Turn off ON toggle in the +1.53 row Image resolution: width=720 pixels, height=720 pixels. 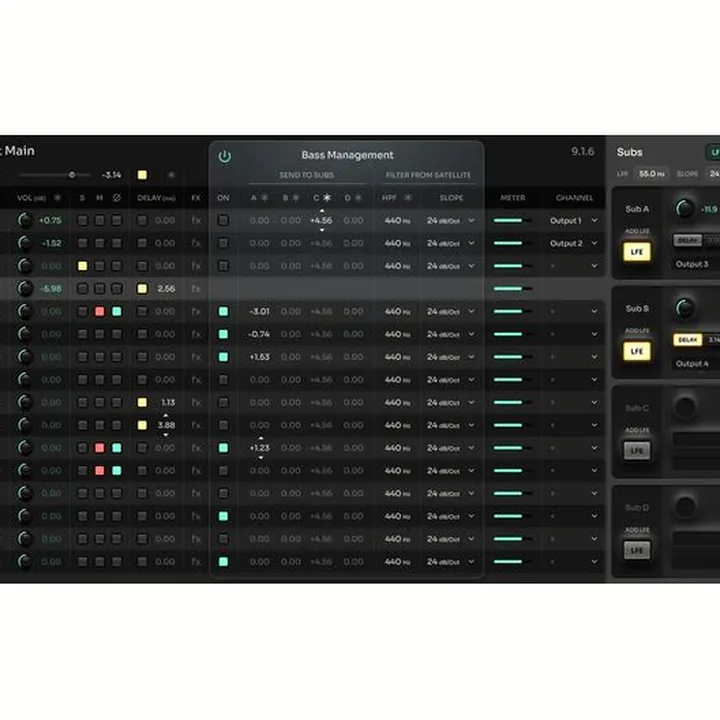[x=223, y=357]
